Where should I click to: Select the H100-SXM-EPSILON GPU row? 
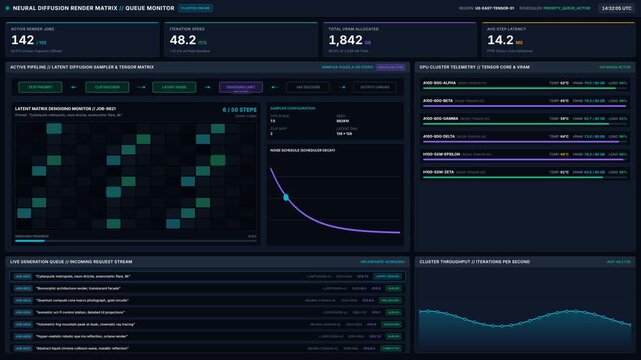coord(524,157)
